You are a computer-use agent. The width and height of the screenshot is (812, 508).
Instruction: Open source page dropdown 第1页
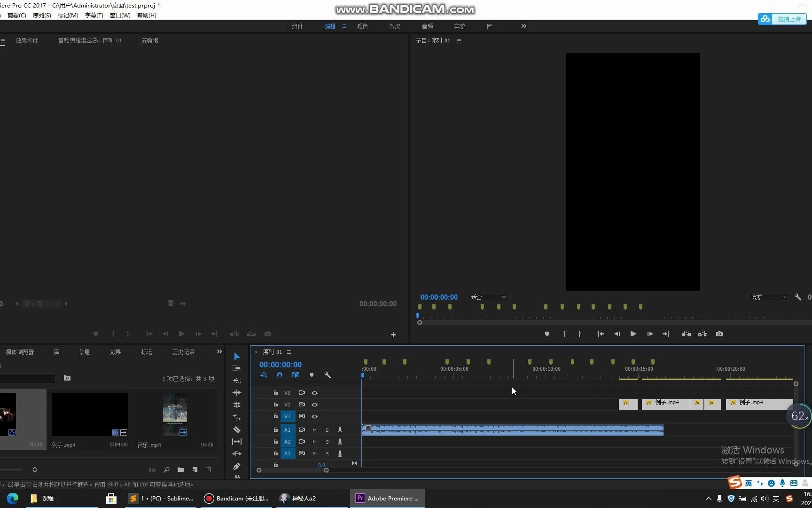click(42, 304)
